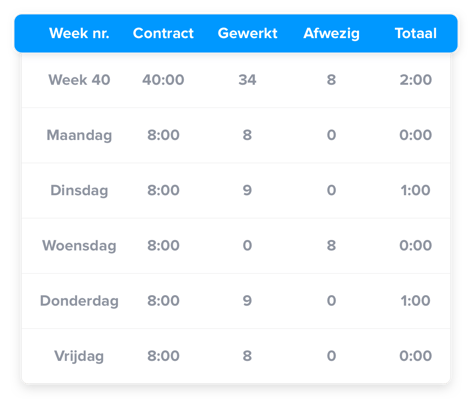Screen dimensions: 472x399
Task: Select the Afwezig column header
Action: click(x=331, y=34)
